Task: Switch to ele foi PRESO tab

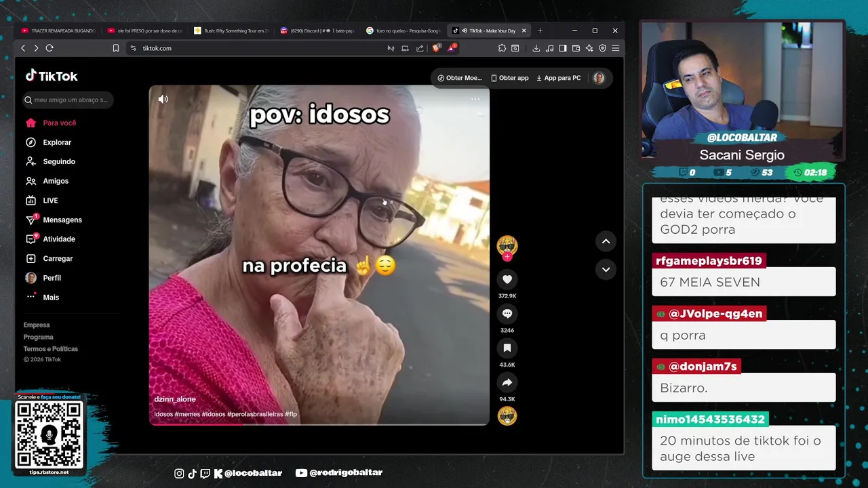Action: (144, 30)
